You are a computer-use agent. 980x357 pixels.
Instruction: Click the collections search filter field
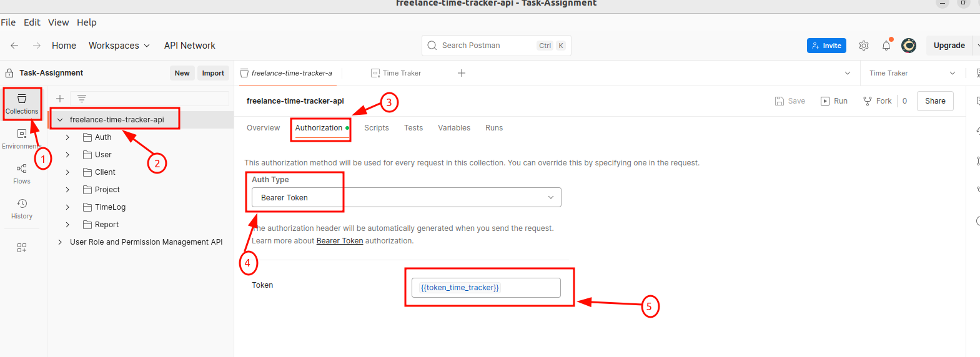[150, 99]
